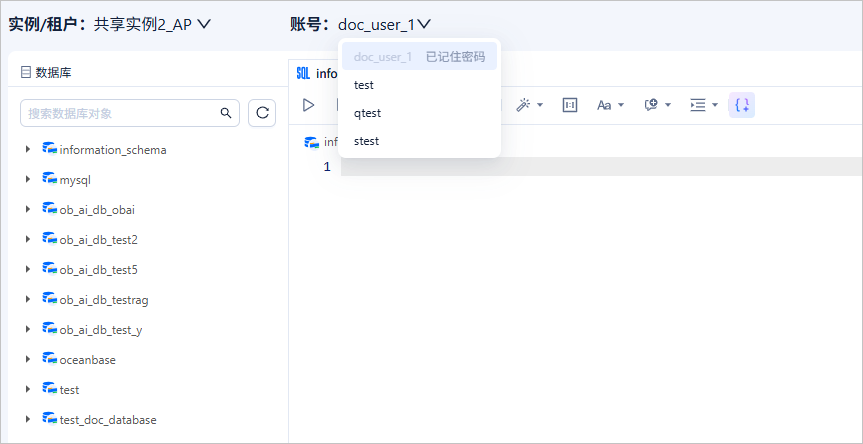Refresh the database list

pos(262,113)
